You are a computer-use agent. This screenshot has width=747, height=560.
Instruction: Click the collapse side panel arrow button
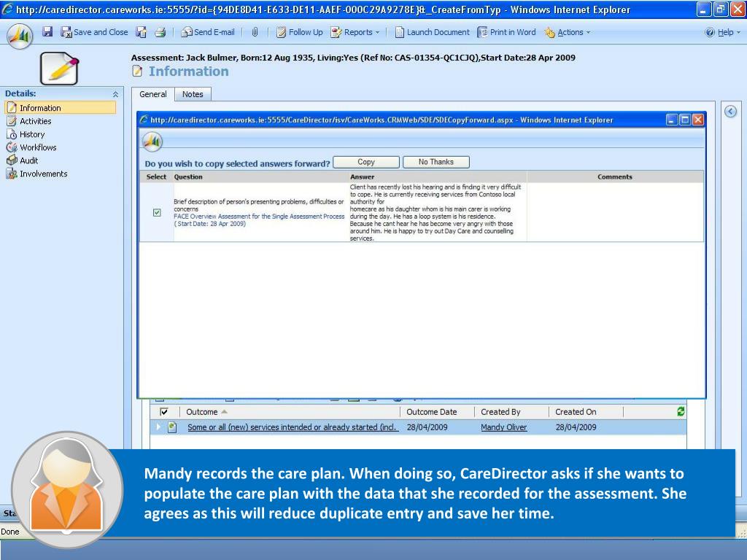[x=730, y=112]
